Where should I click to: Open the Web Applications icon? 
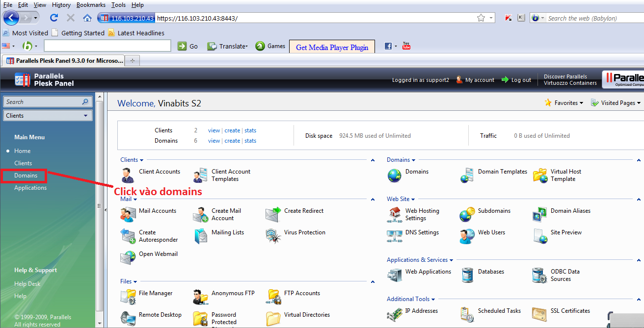click(394, 276)
